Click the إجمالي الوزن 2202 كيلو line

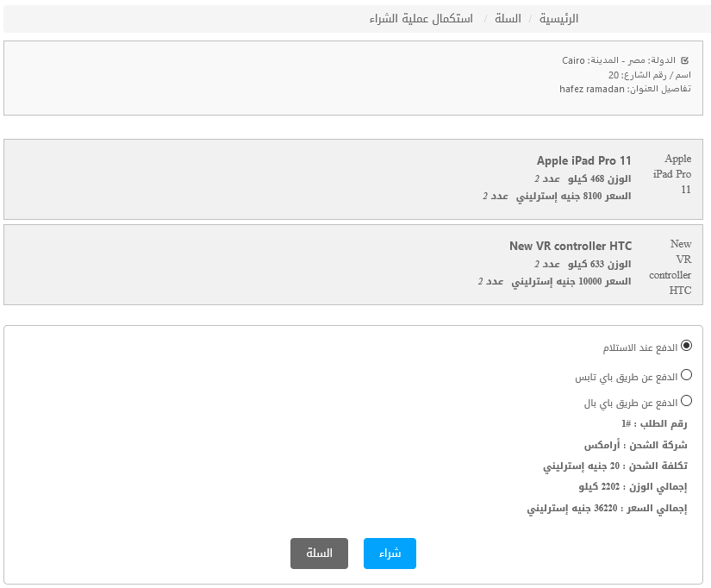tap(633, 487)
